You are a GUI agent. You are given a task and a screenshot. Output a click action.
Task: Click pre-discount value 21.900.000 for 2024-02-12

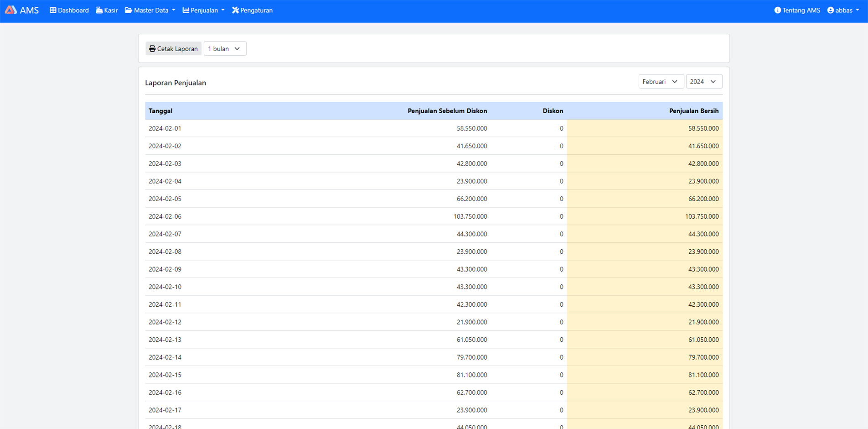tap(472, 322)
